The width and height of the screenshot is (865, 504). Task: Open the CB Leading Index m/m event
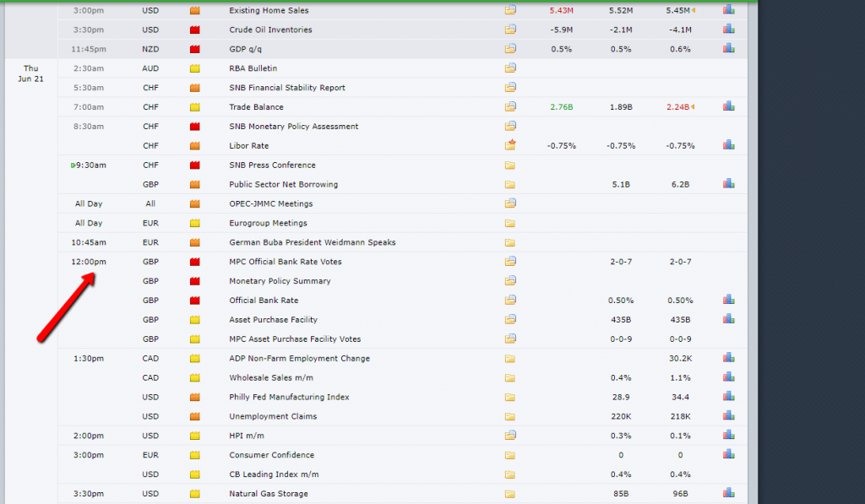tap(274, 474)
